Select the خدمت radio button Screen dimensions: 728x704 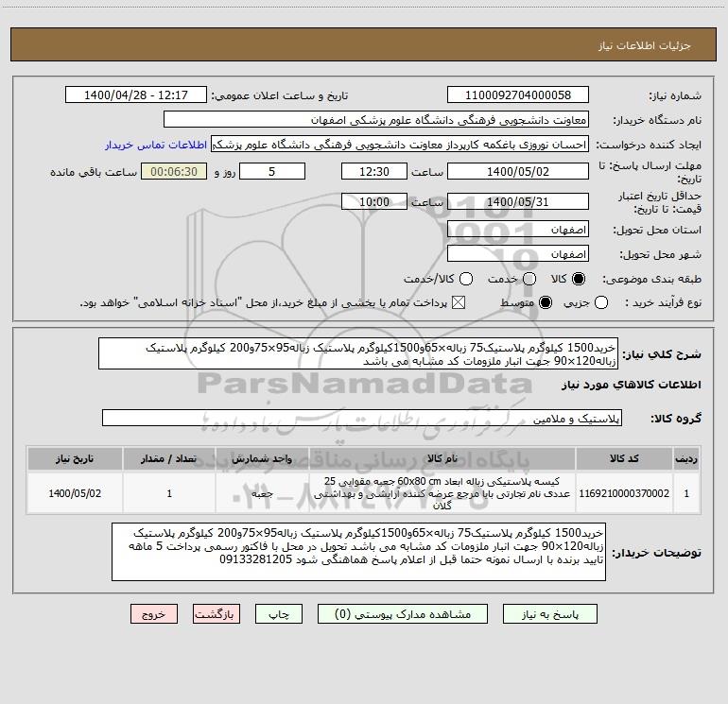(x=529, y=279)
